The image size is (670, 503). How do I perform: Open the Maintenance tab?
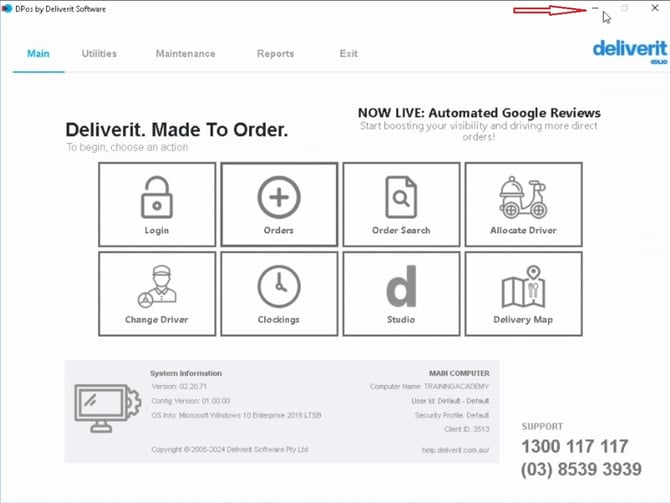(185, 53)
